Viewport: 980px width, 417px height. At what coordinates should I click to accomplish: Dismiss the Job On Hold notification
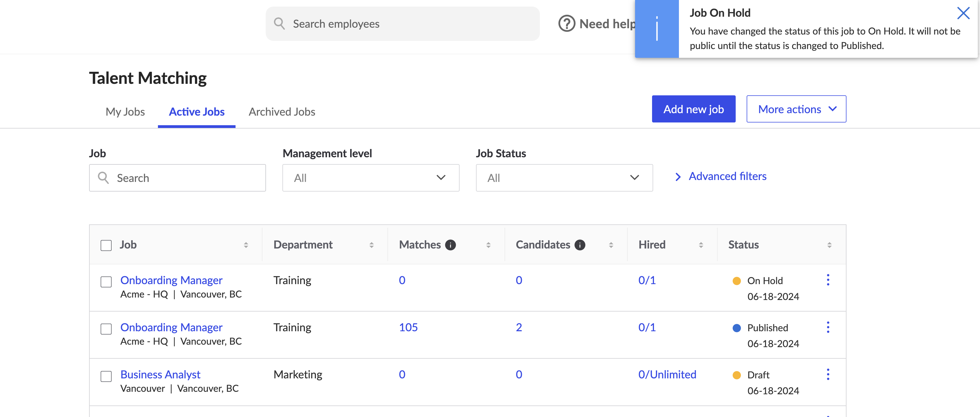(963, 13)
